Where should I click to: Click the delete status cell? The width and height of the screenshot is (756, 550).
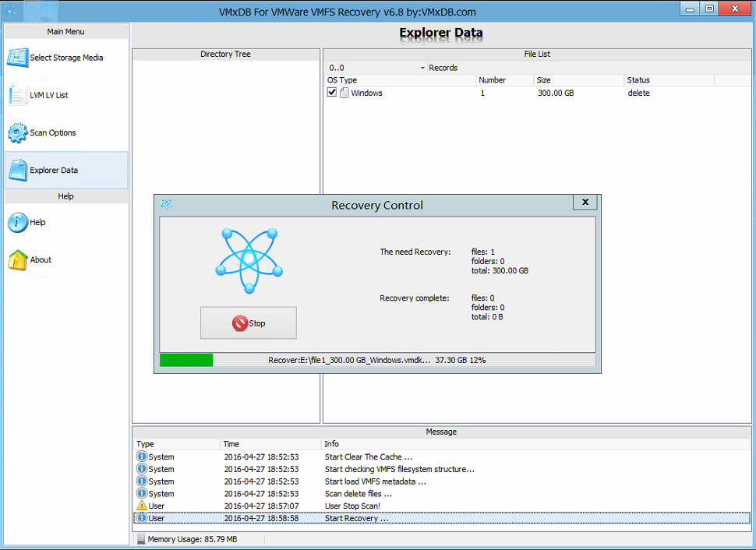pos(638,93)
